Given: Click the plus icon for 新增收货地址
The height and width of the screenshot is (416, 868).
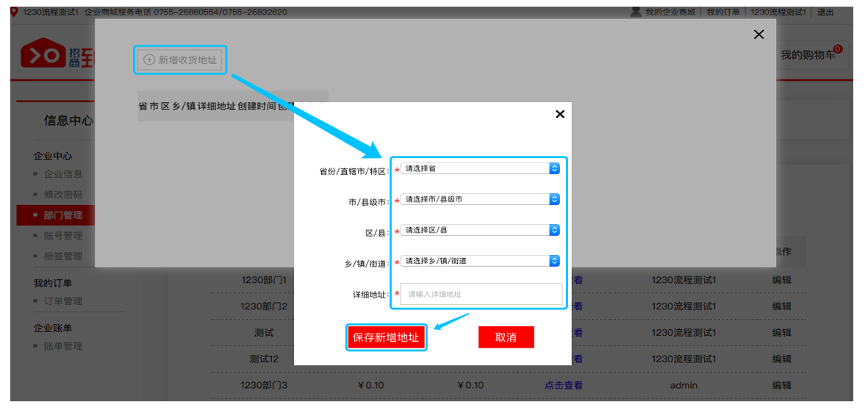Looking at the screenshot, I should tap(149, 60).
